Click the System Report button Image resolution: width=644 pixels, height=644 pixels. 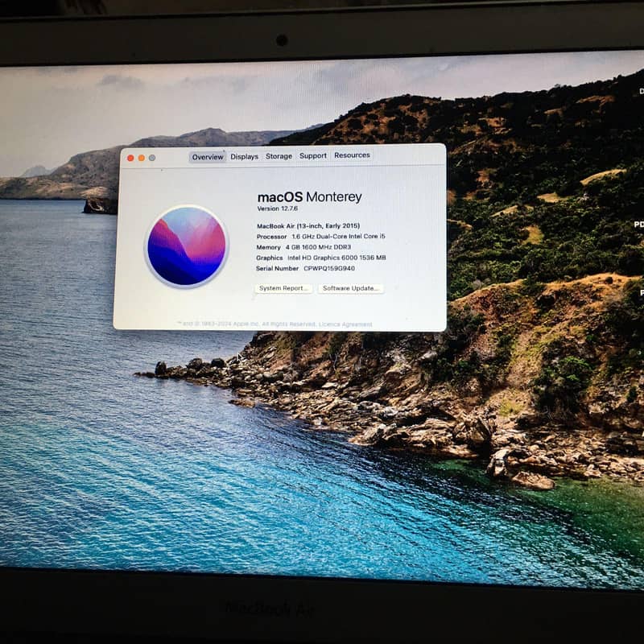pos(283,288)
